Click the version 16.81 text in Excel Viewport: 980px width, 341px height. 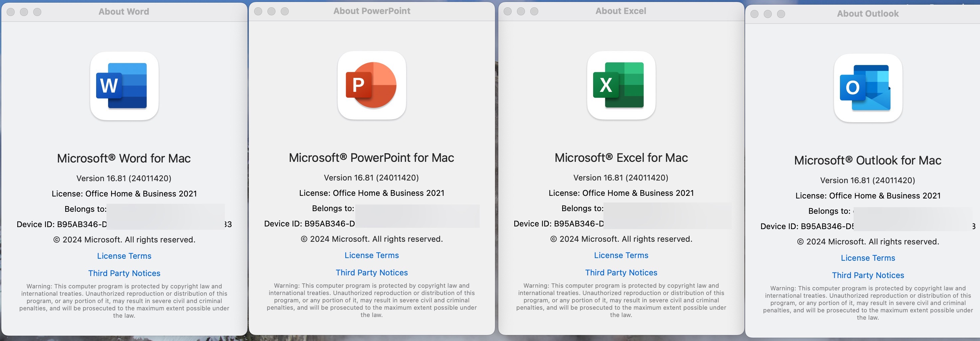(621, 177)
